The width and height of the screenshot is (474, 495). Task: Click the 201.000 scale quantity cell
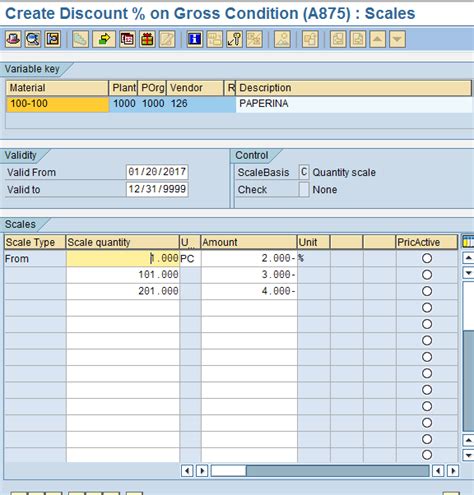(123, 291)
